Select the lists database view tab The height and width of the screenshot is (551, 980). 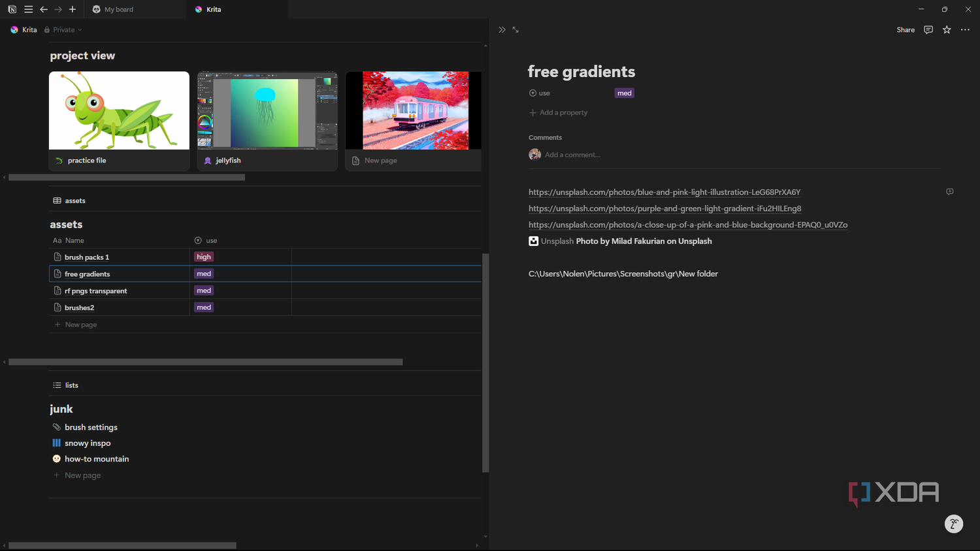(65, 385)
